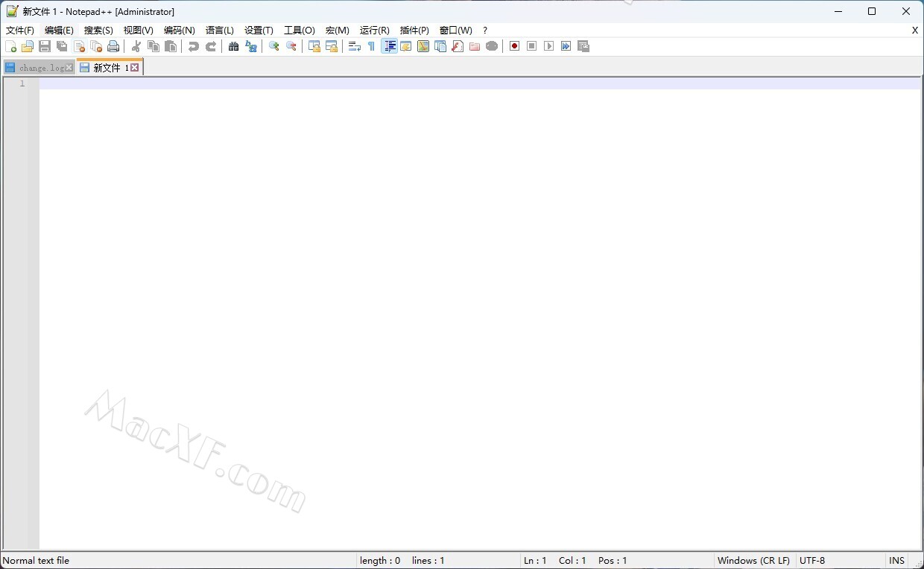
Task: Click the Cut scissors icon
Action: click(x=136, y=46)
